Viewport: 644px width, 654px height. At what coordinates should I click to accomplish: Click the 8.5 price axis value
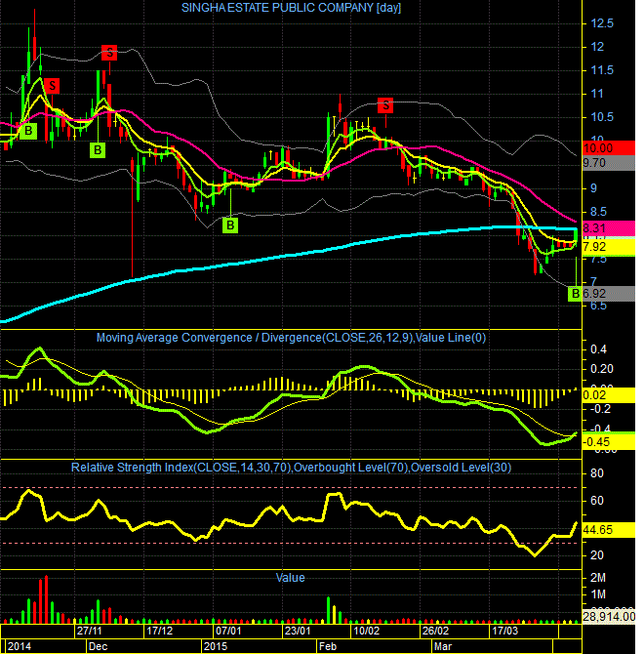pos(598,212)
